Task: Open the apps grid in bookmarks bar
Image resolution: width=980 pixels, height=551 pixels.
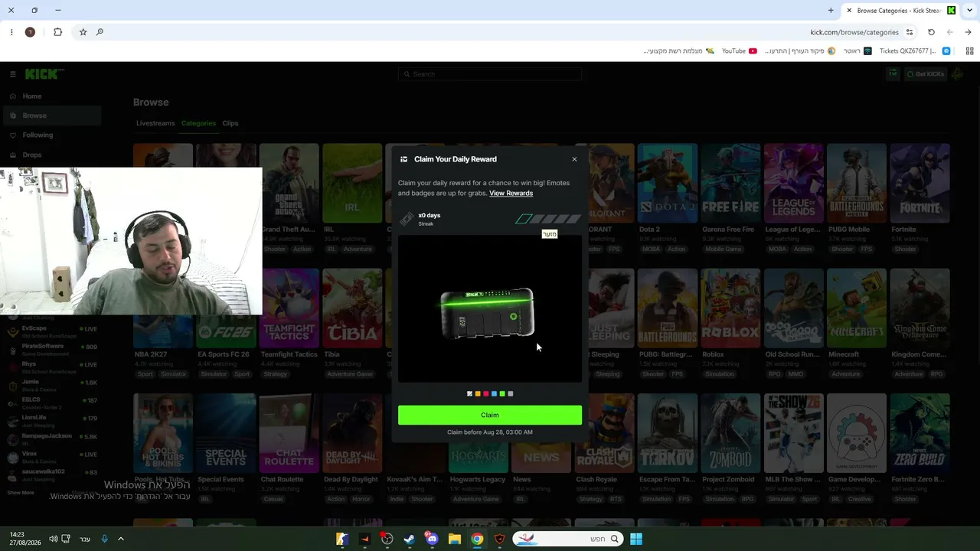Action: [x=969, y=51]
